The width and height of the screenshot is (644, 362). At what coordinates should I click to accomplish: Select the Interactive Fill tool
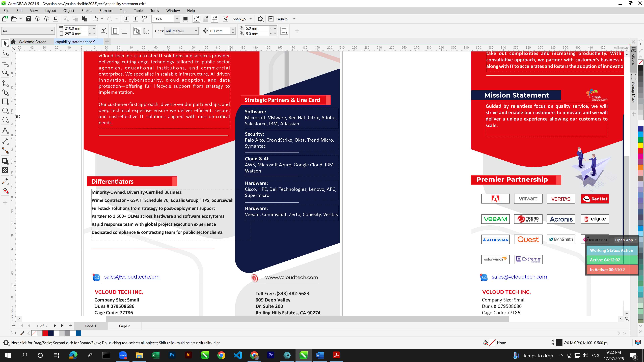(5, 190)
